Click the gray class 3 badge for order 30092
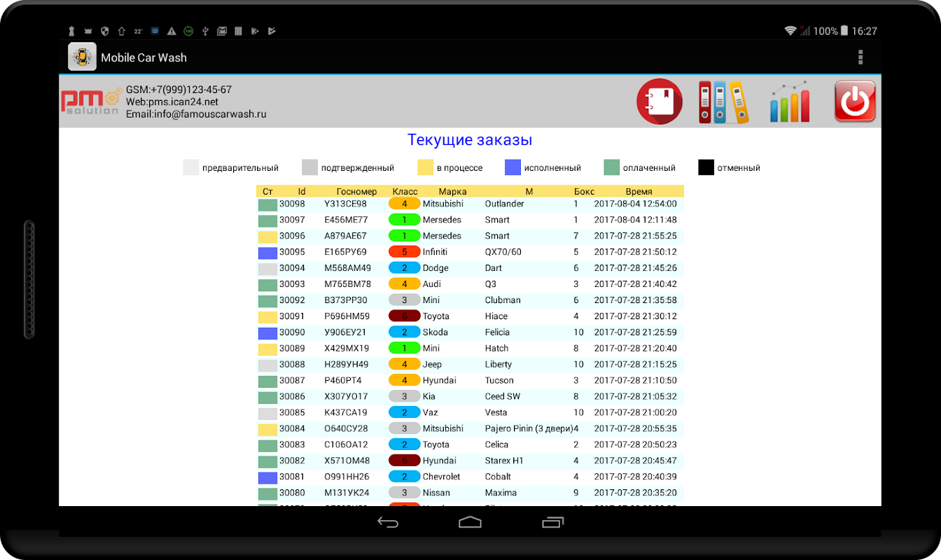The height and width of the screenshot is (560, 941). tap(405, 300)
